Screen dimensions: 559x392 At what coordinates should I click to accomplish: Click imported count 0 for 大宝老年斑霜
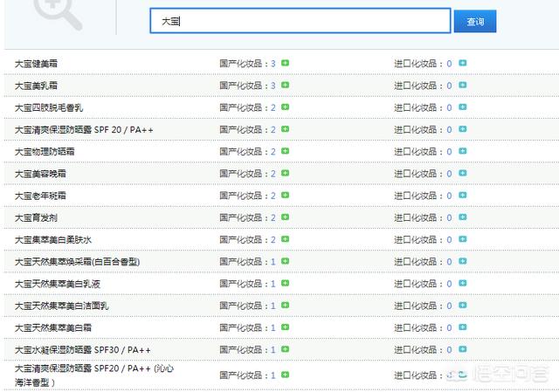point(449,196)
